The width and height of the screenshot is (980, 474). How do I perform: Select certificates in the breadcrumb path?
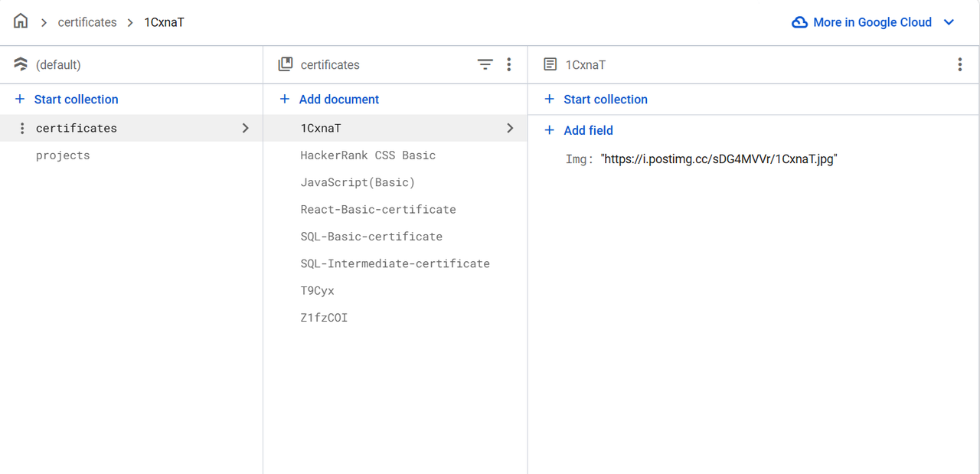click(87, 22)
